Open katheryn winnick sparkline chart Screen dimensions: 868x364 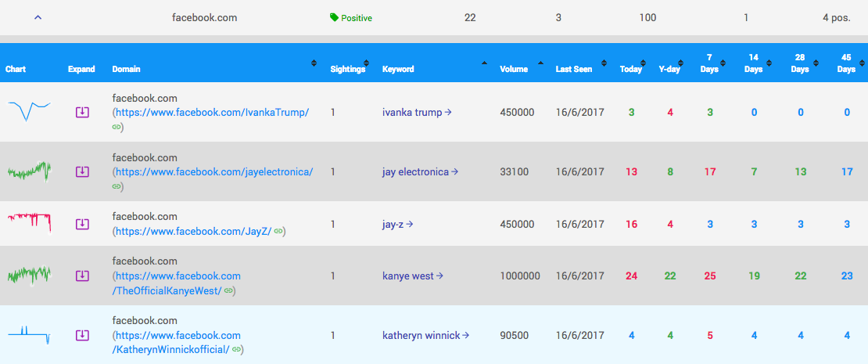coord(30,335)
